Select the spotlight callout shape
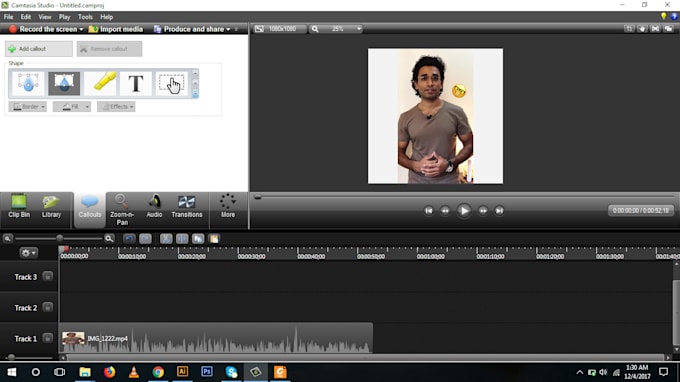Viewport: 680px width, 382px height. pyautogui.click(x=28, y=83)
